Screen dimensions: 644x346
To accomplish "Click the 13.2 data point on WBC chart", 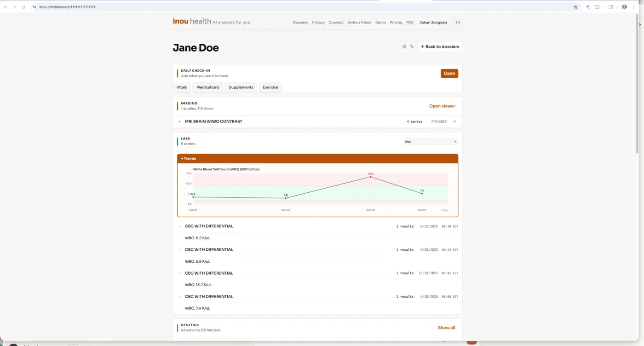I will [370, 177].
